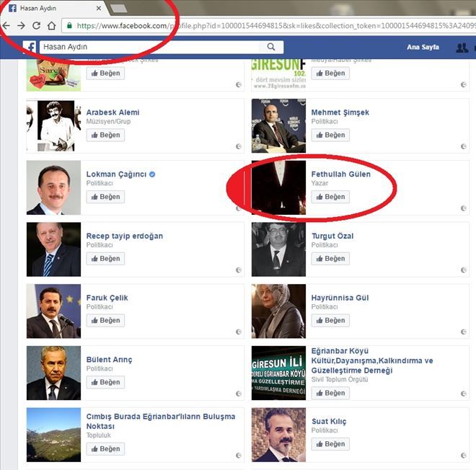Open the Hayrünnisa Gül page link
The image size is (476, 470).
[340, 298]
